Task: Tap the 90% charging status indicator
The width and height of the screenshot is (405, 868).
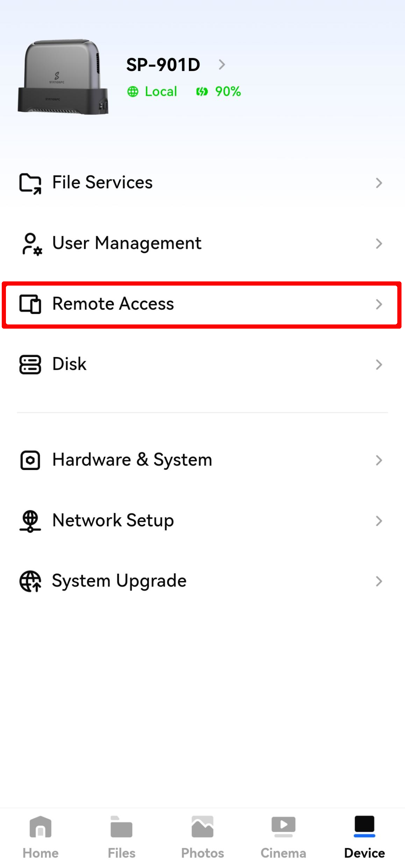Action: point(219,92)
